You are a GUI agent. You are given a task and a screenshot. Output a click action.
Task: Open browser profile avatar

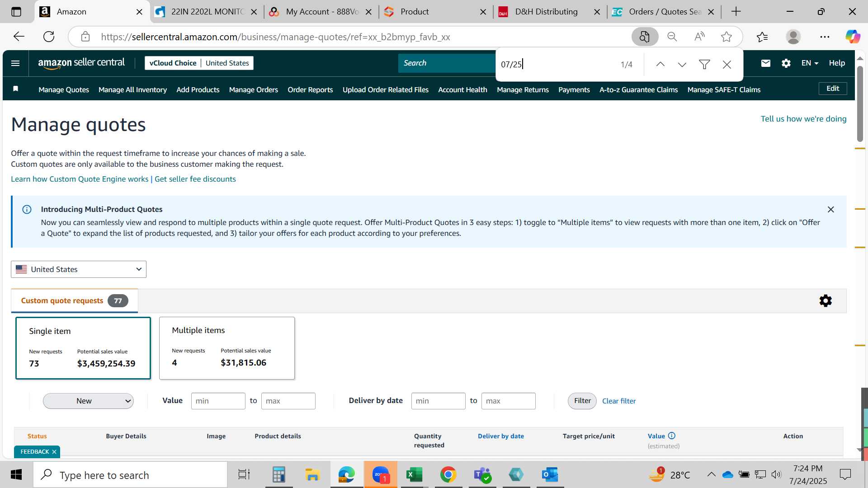pos(793,37)
